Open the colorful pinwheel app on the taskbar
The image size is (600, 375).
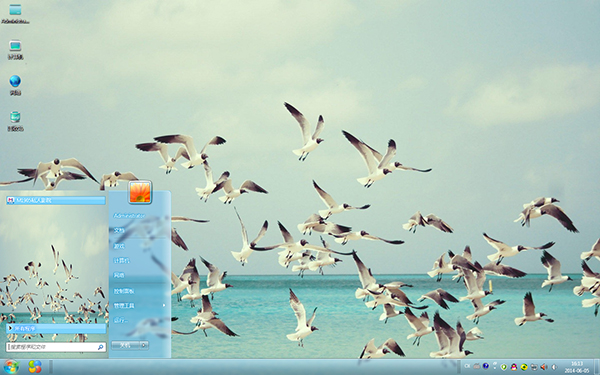tap(35, 367)
